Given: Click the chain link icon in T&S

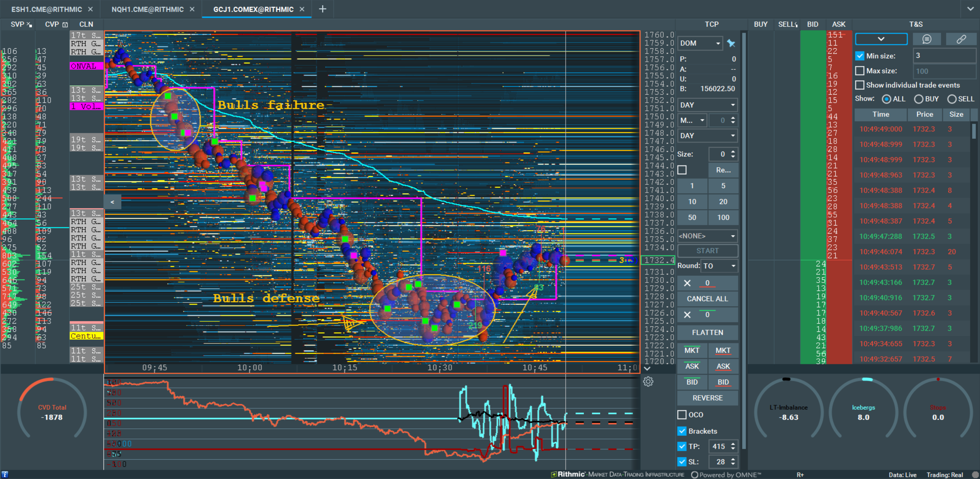Looking at the screenshot, I should point(961,39).
